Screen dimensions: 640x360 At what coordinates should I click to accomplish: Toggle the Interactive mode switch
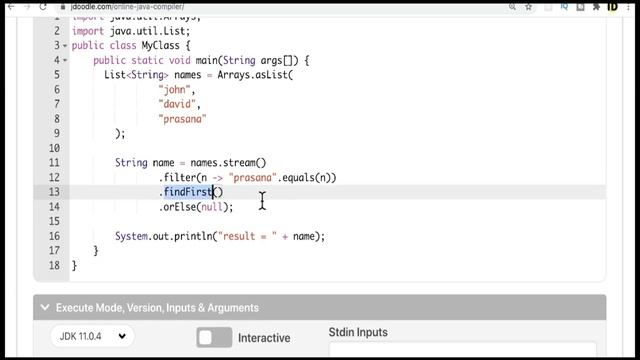pyautogui.click(x=214, y=337)
